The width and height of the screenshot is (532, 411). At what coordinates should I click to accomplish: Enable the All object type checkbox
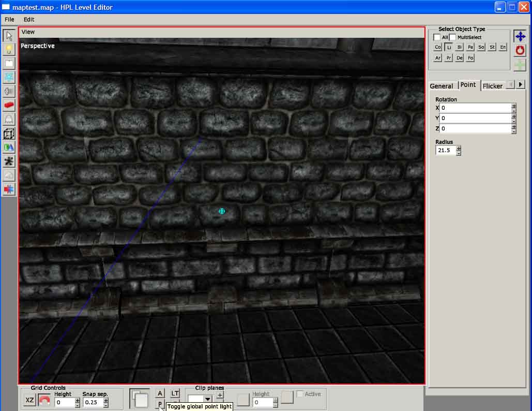click(437, 37)
